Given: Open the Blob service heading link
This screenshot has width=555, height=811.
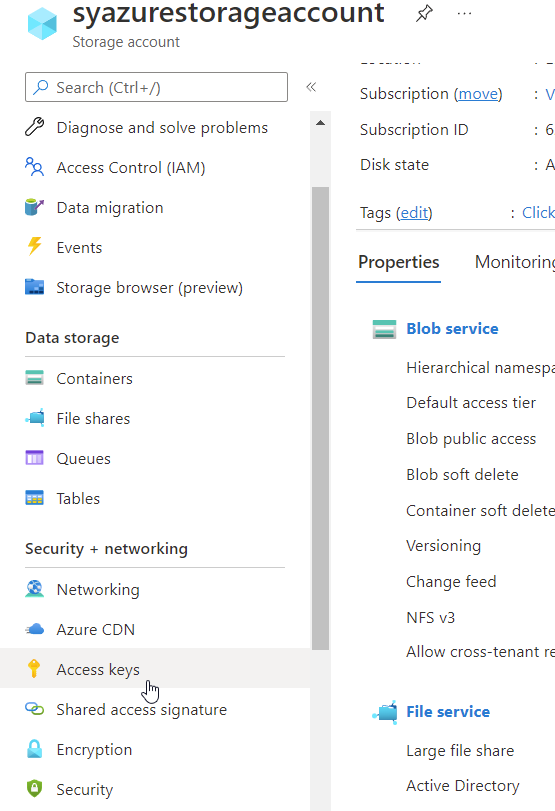Looking at the screenshot, I should 452,328.
